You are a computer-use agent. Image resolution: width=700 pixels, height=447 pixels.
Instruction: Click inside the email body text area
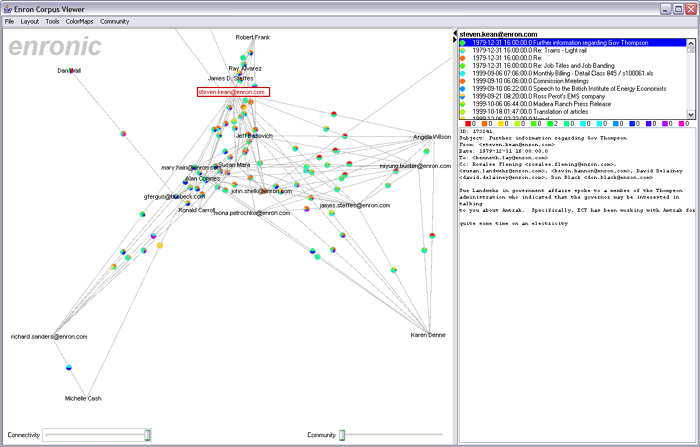pos(577,286)
